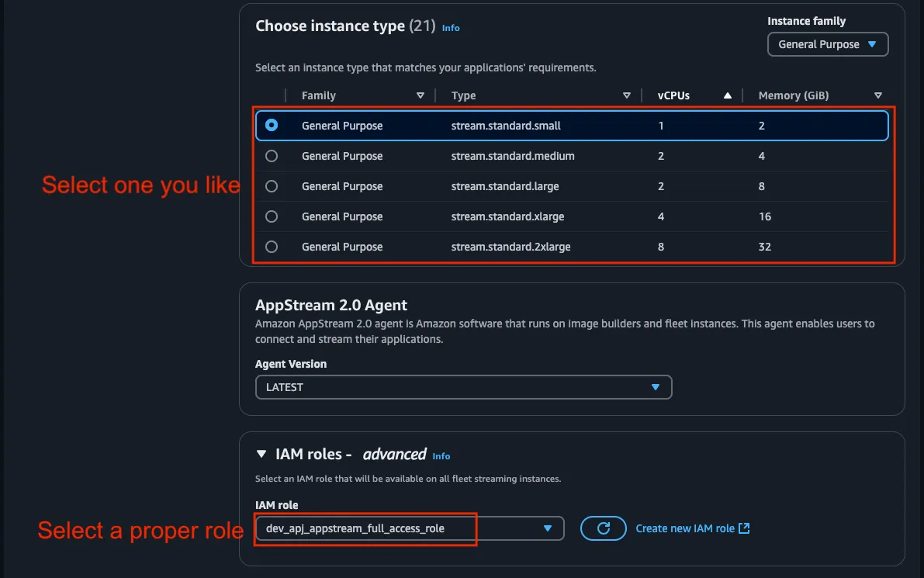The height and width of the screenshot is (578, 924).
Task: Click Info link next to Choose instance type
Action: click(x=451, y=28)
